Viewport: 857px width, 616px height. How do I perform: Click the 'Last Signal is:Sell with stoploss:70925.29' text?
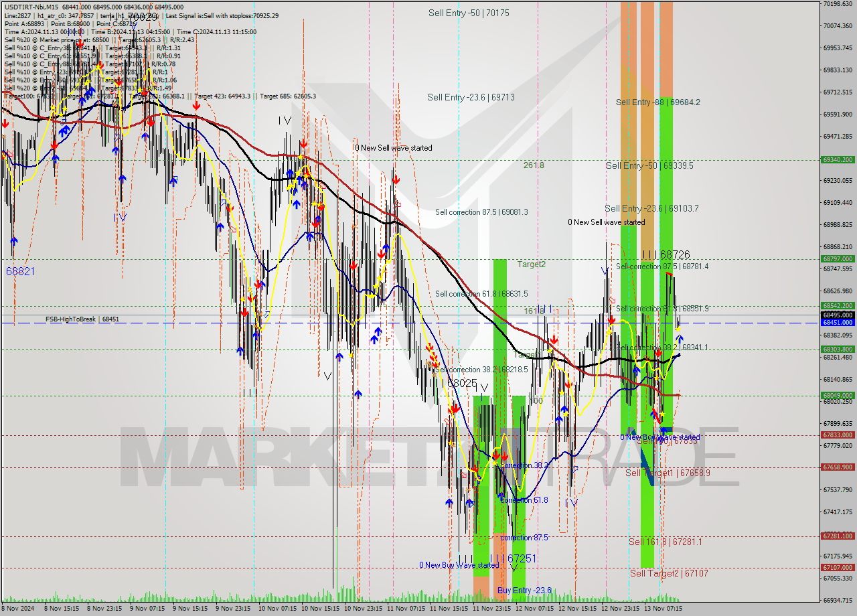222,15
